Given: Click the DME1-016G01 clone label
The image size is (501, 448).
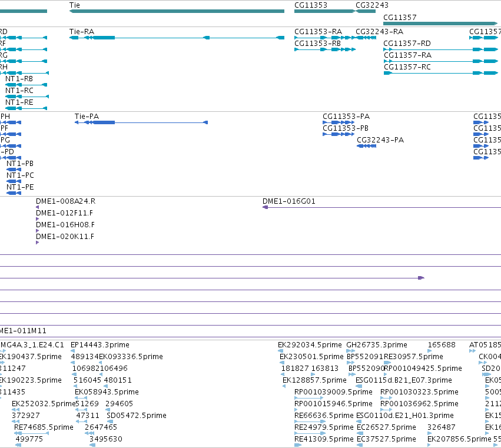Looking at the screenshot, I should click(289, 201).
